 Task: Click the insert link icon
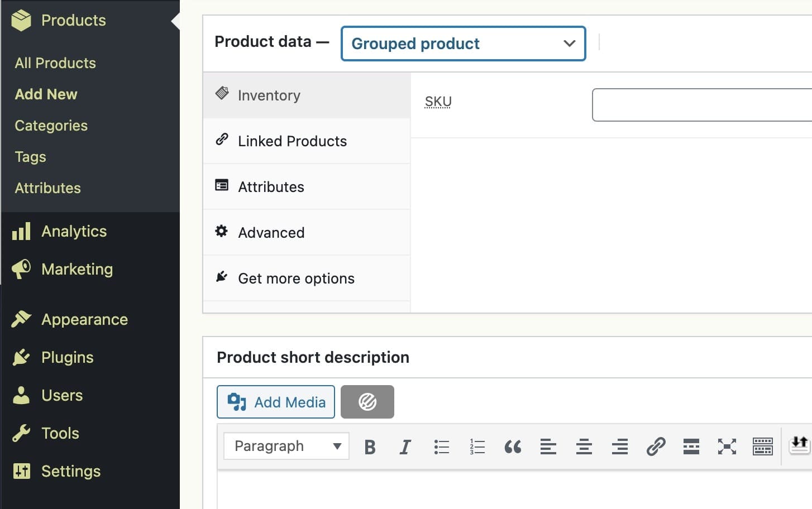point(656,447)
